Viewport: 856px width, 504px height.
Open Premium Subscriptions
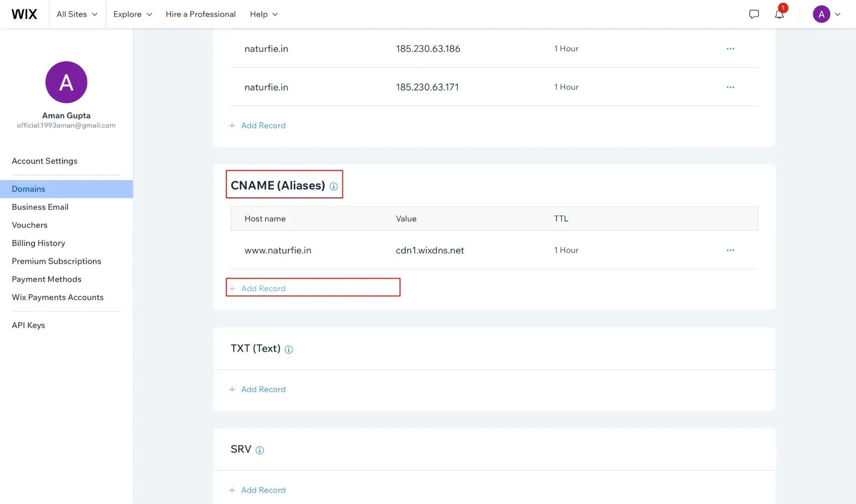pyautogui.click(x=56, y=261)
